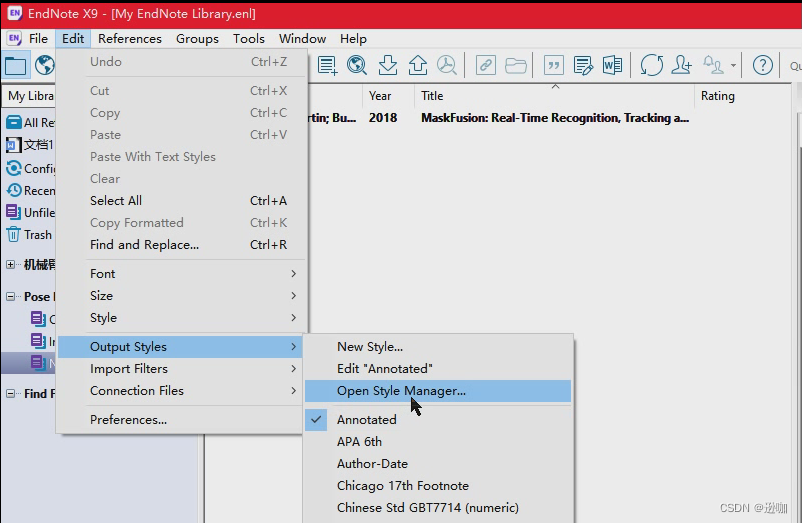Click the local library mode folder icon

pos(15,65)
